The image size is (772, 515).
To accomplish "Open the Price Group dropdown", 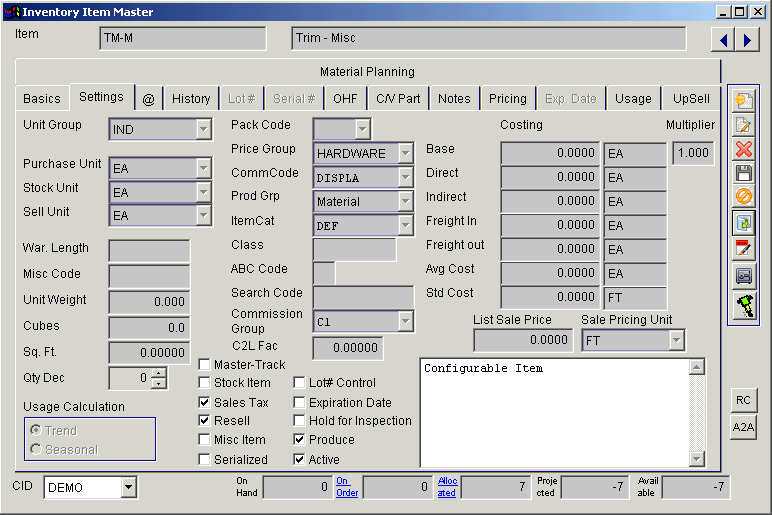I will (x=405, y=153).
